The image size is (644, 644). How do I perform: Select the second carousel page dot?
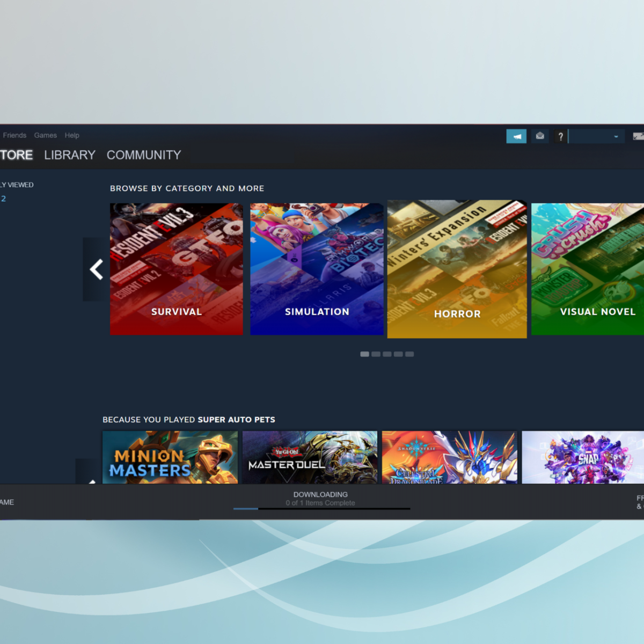tap(376, 354)
